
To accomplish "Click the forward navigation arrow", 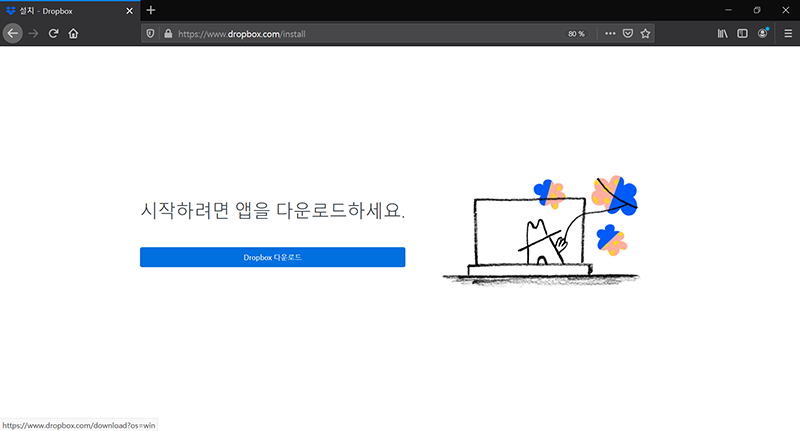I will [x=33, y=34].
